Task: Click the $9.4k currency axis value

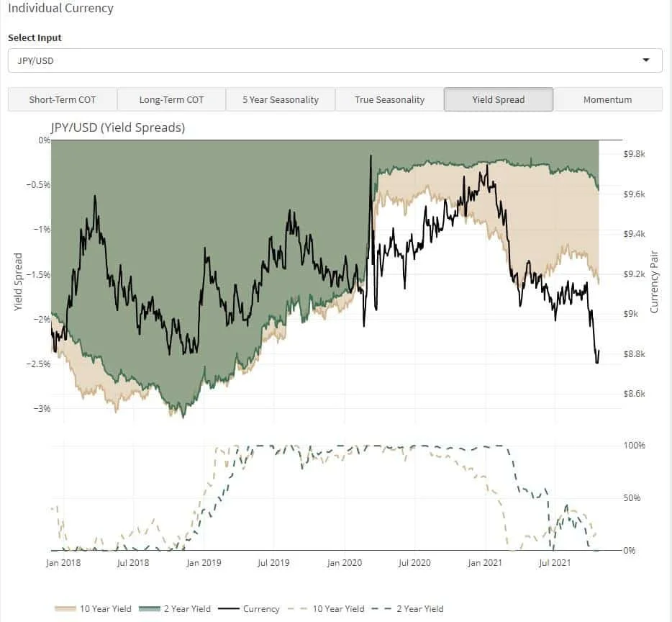Action: (635, 234)
